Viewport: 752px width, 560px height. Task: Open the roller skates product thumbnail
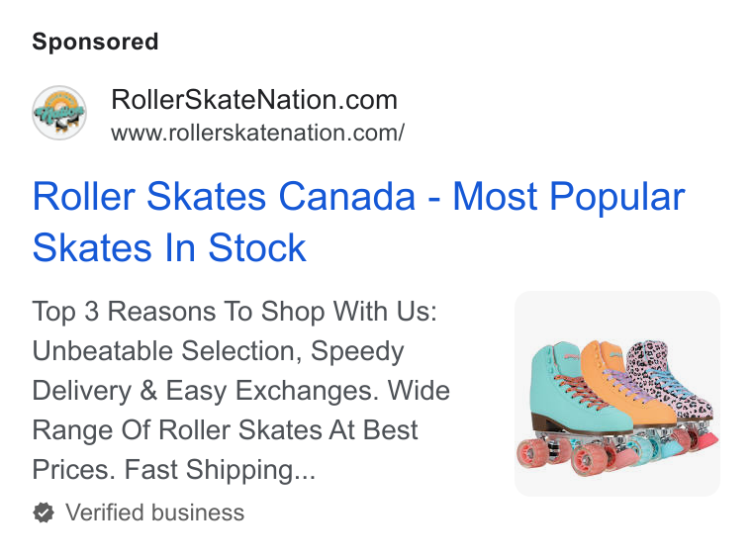pos(617,394)
